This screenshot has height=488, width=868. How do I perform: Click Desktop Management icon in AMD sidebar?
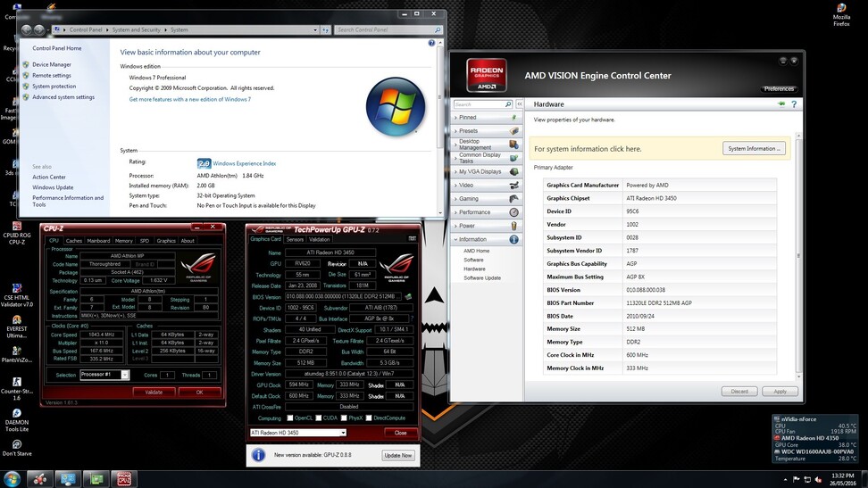pyautogui.click(x=514, y=145)
